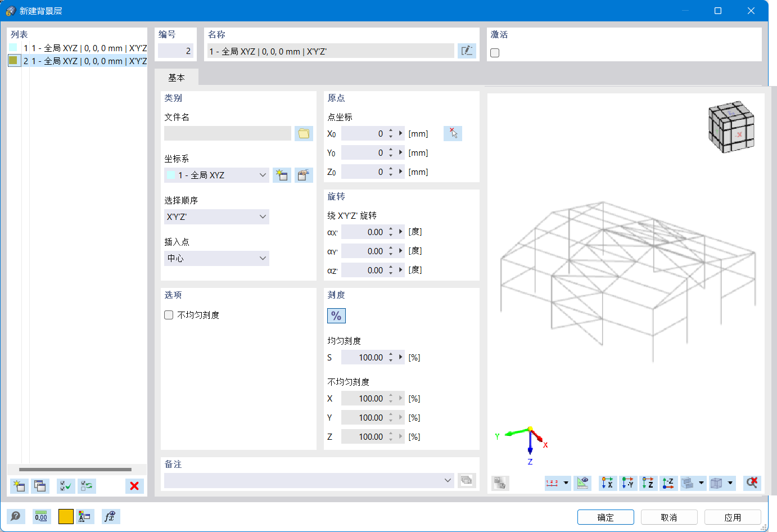Create a new background layer
Viewport: 777px width, 532px height.
coord(19,486)
